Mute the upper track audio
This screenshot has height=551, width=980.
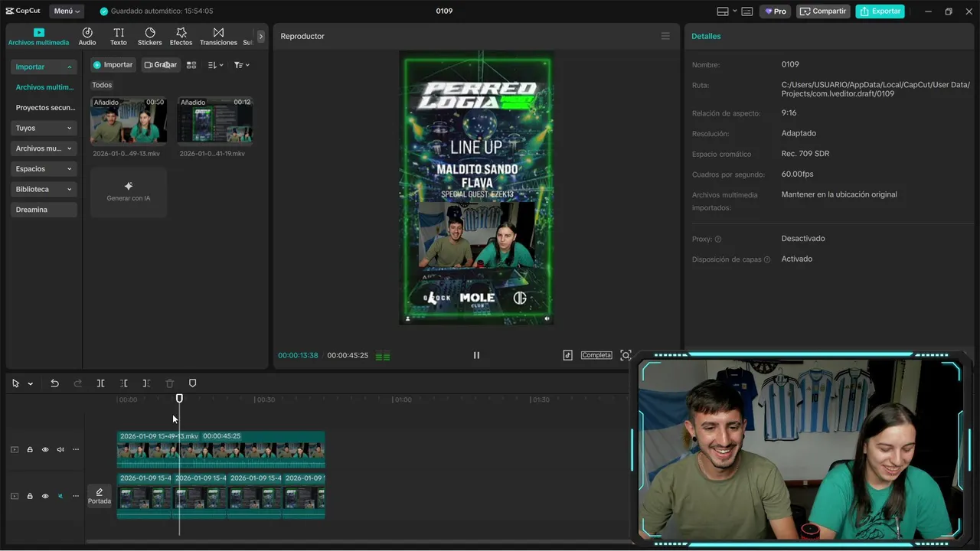pyautogui.click(x=60, y=450)
